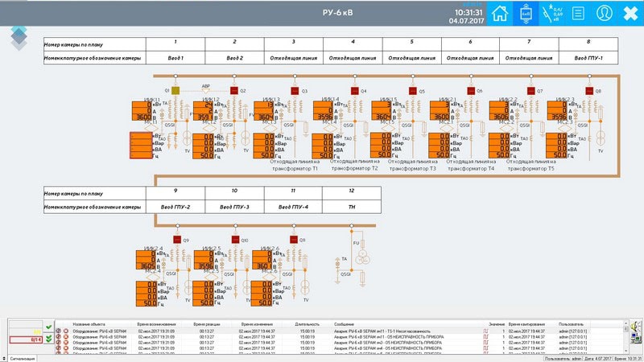Sort by Сообщение column header
Screen dimensions: 644x362
point(345,324)
